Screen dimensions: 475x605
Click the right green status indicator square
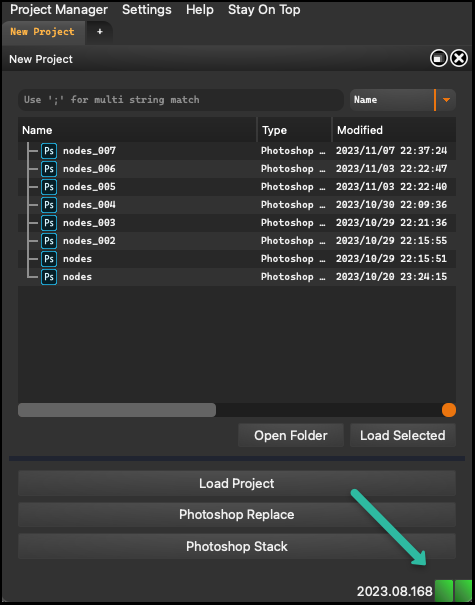pyautogui.click(x=463, y=591)
